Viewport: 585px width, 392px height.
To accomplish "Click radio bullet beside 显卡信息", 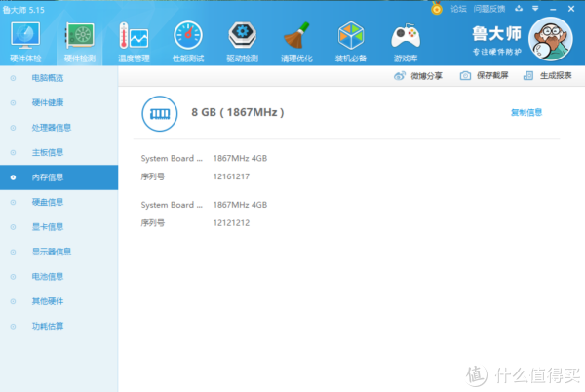I will point(13,227).
